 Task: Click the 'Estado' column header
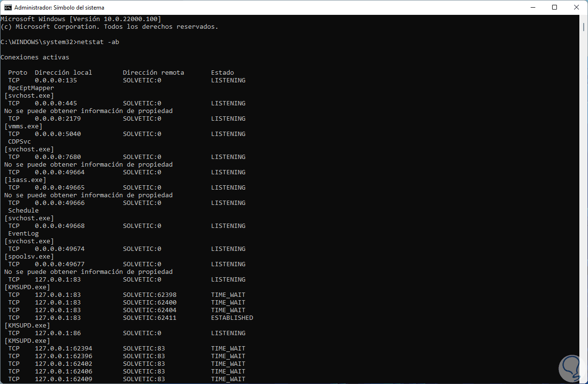tap(222, 73)
